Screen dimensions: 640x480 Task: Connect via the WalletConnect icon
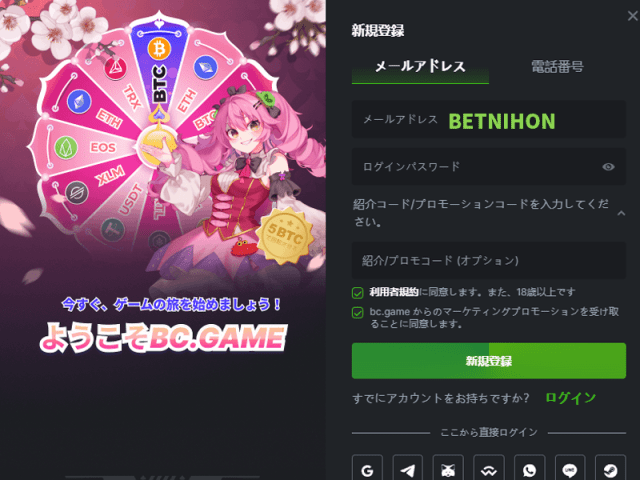click(x=489, y=469)
